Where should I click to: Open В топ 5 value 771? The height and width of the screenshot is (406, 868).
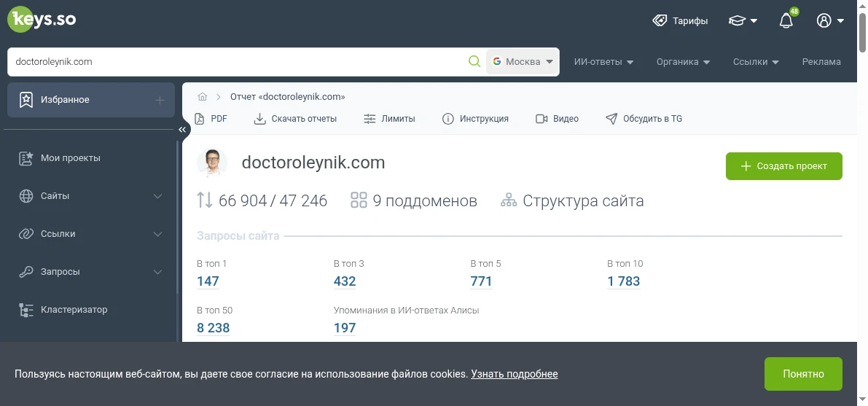coord(481,281)
